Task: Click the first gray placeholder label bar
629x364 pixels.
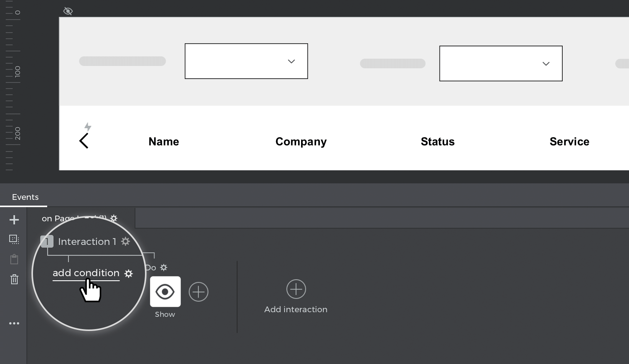Action: point(122,61)
